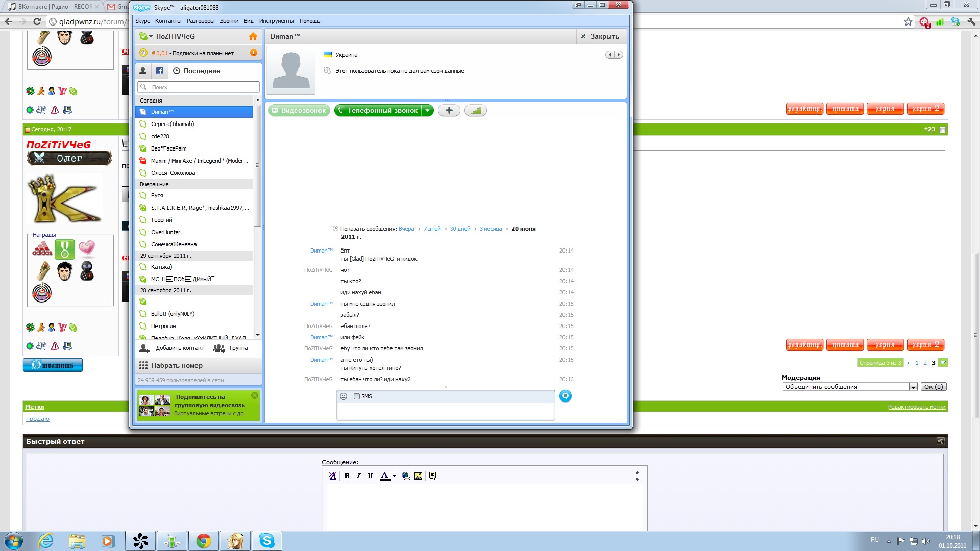The image size is (980, 551).
Task: Open the Инструменты menu
Action: pyautogui.click(x=276, y=21)
